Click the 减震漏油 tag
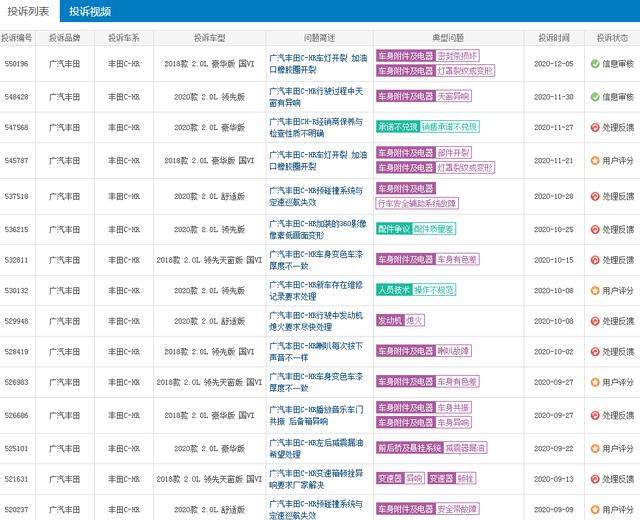 pyautogui.click(x=465, y=448)
